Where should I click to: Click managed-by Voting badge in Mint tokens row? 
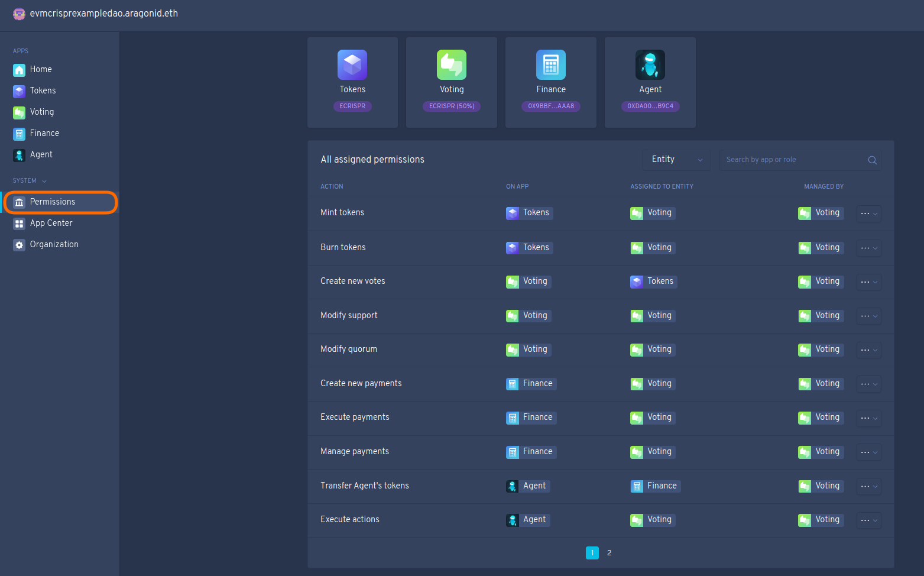pyautogui.click(x=821, y=213)
